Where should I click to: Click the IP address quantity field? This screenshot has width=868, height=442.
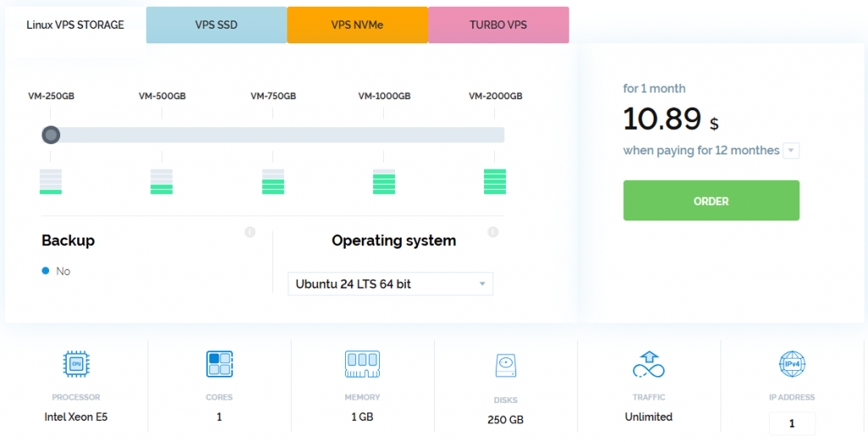pyautogui.click(x=792, y=423)
